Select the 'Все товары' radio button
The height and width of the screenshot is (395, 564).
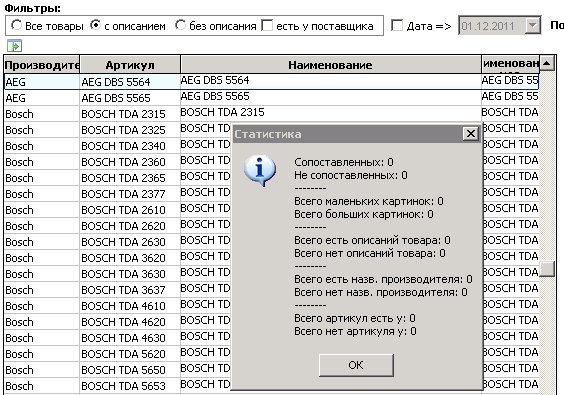(16, 26)
